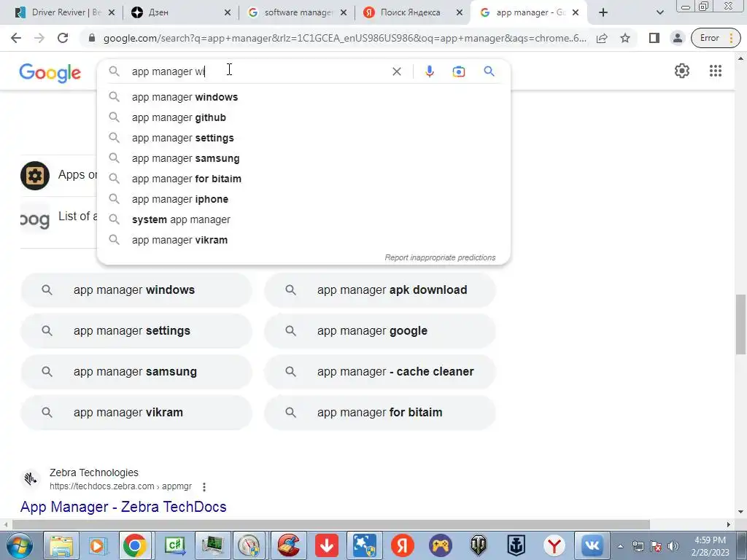Open World of Tanks taskbar icon
Viewport: 747px width, 560px height.
click(x=479, y=545)
